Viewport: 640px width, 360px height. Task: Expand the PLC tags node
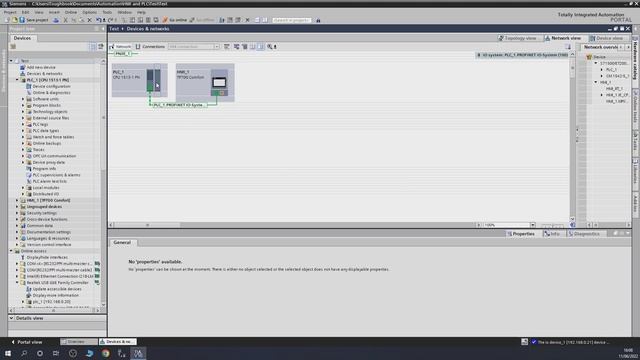[23, 124]
